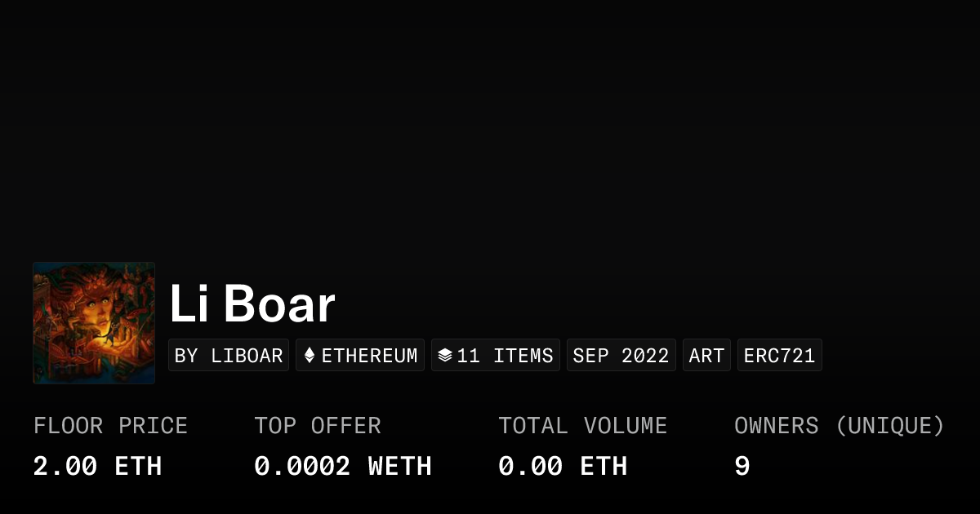Image resolution: width=980 pixels, height=514 pixels.
Task: Click the unique owners count 9
Action: (742, 467)
